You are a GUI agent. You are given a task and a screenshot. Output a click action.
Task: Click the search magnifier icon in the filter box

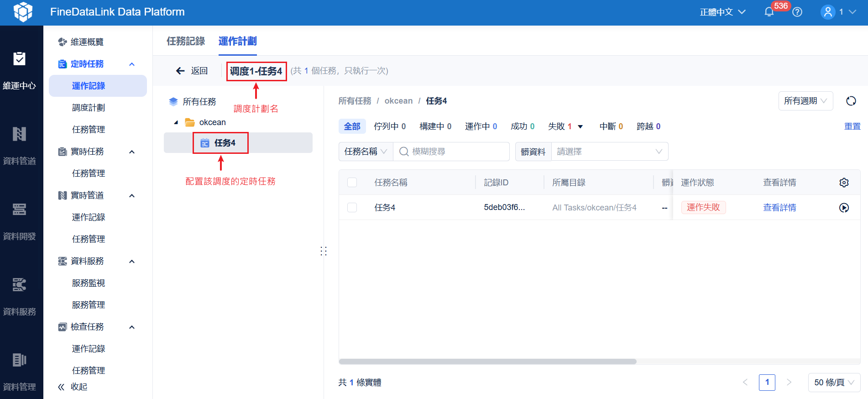point(404,152)
